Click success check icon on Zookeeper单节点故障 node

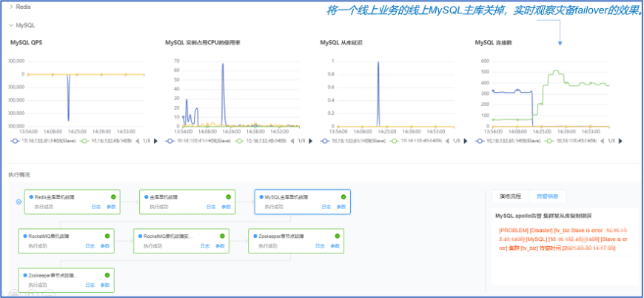click(x=338, y=236)
